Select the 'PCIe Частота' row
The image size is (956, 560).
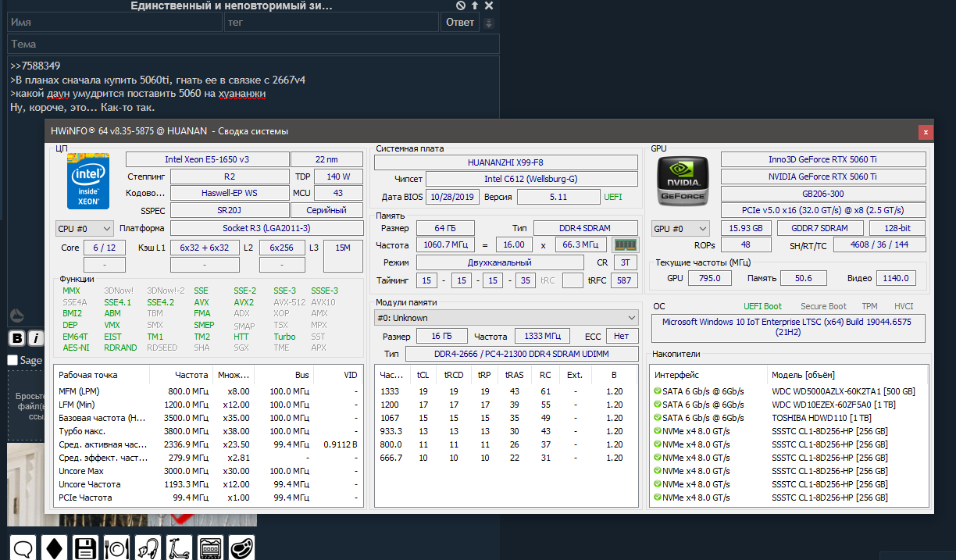[x=208, y=498]
